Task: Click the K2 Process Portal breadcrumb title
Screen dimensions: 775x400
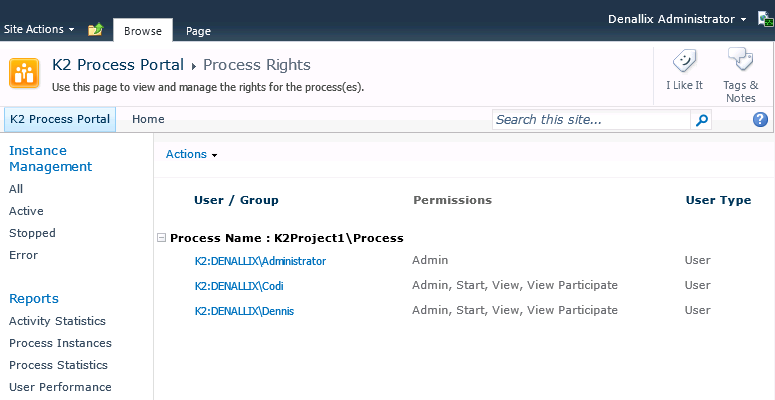Action: click(118, 65)
